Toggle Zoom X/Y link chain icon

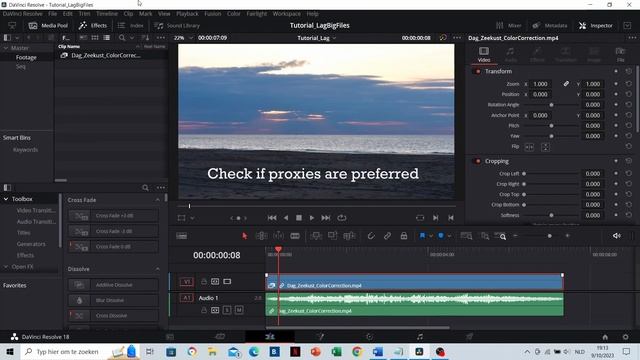566,84
